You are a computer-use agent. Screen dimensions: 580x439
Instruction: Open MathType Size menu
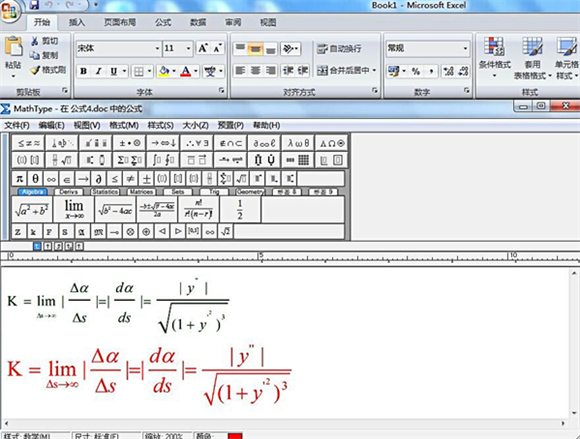pos(195,125)
